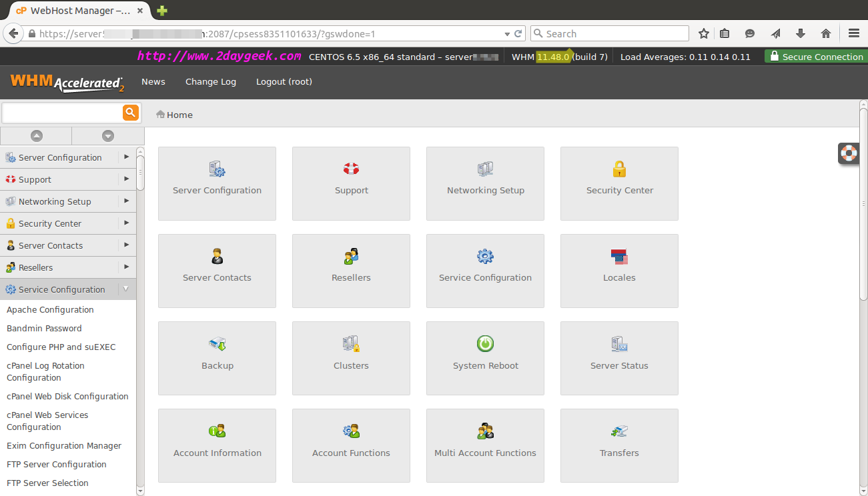868x496 pixels.
Task: Click the System Reboot power icon
Action: pyautogui.click(x=485, y=344)
